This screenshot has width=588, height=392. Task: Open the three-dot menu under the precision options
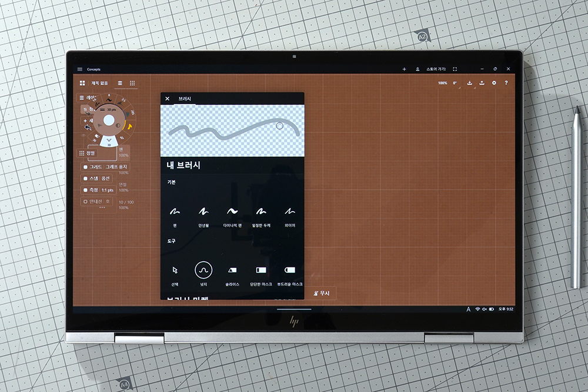click(102, 207)
